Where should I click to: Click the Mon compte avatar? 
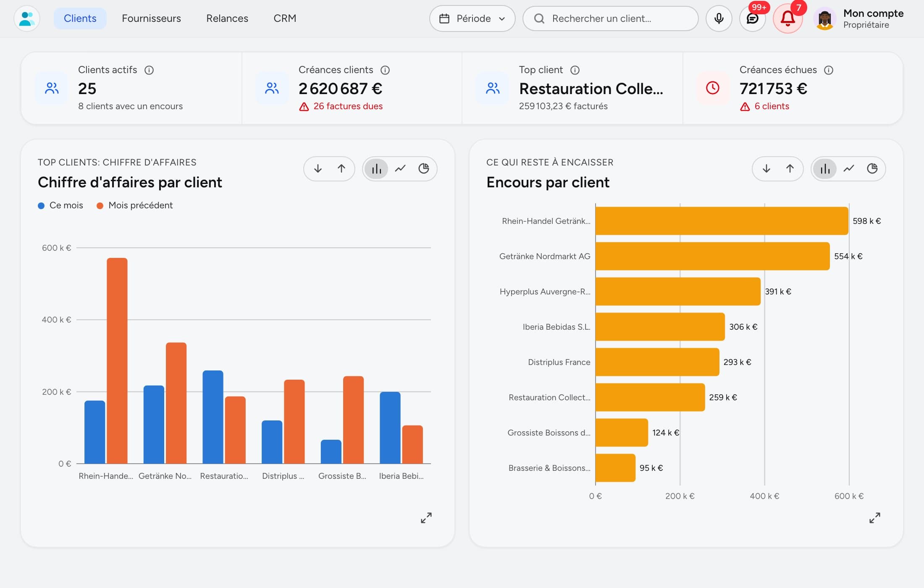[824, 18]
